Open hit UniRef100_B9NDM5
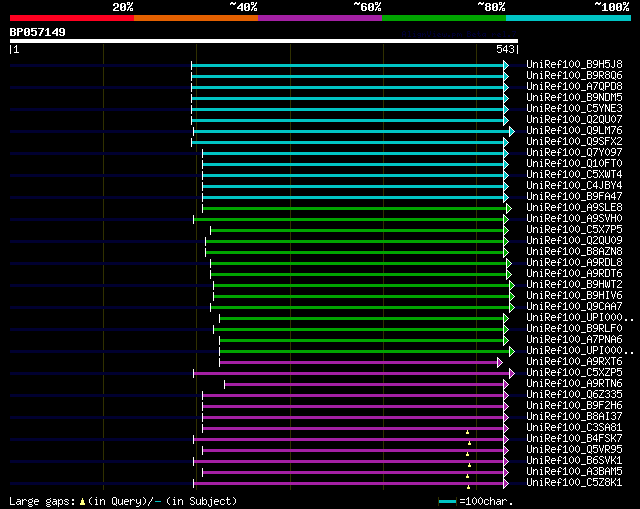Viewport: 640px width, 509px height. [574, 98]
